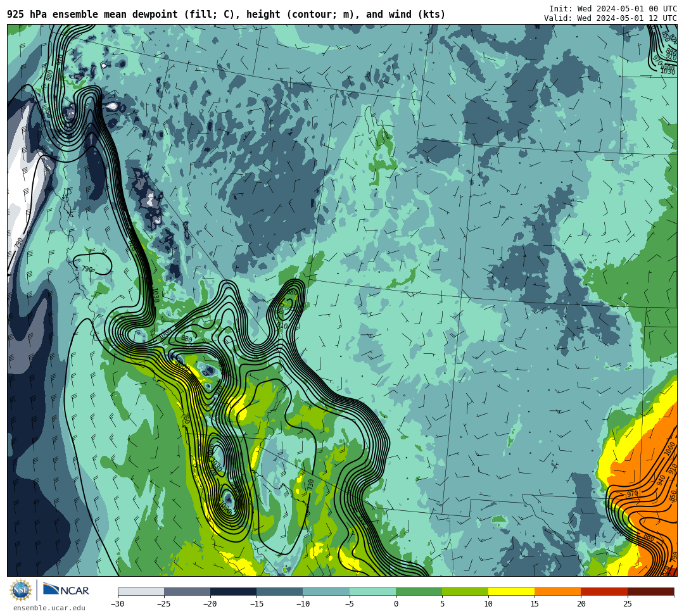
Task: Click the -5 to 0 colorbar swatch
Action: 372,591
